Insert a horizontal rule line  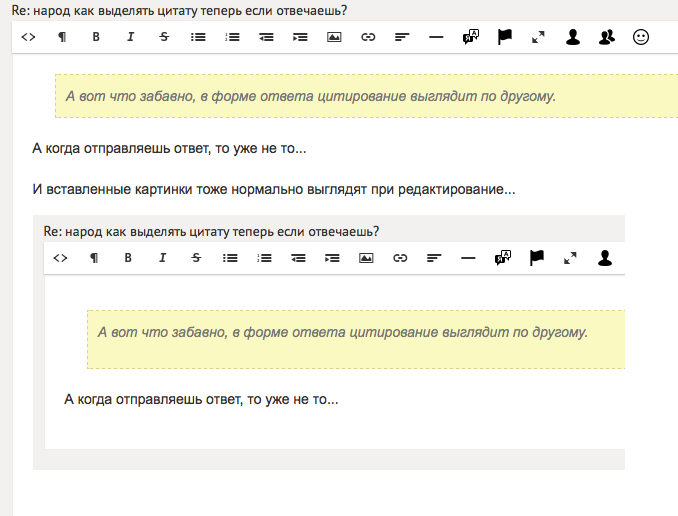click(x=436, y=37)
